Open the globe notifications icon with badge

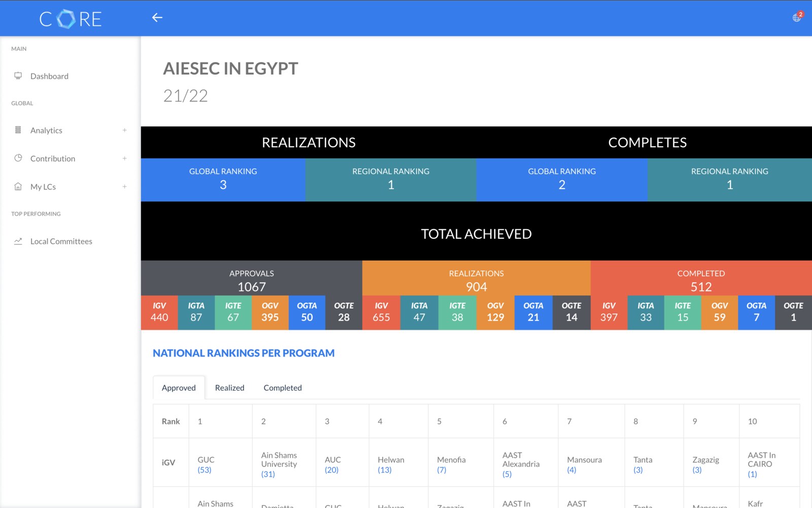click(x=797, y=17)
